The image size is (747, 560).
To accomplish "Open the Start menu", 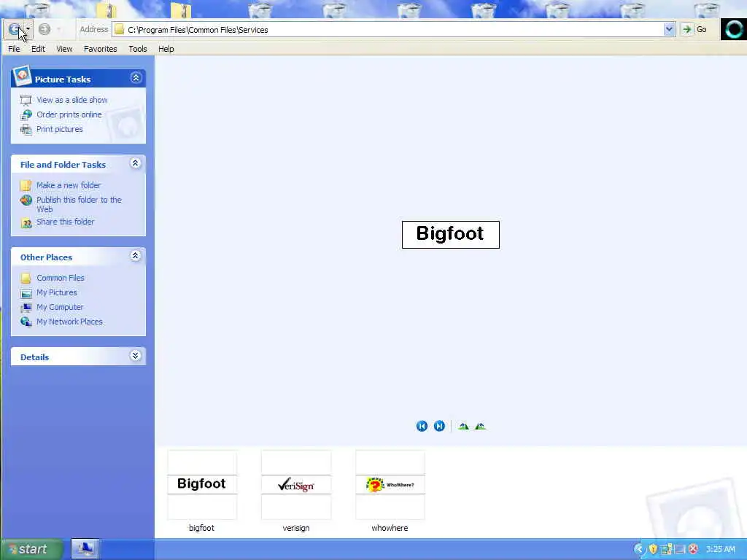I will point(31,549).
